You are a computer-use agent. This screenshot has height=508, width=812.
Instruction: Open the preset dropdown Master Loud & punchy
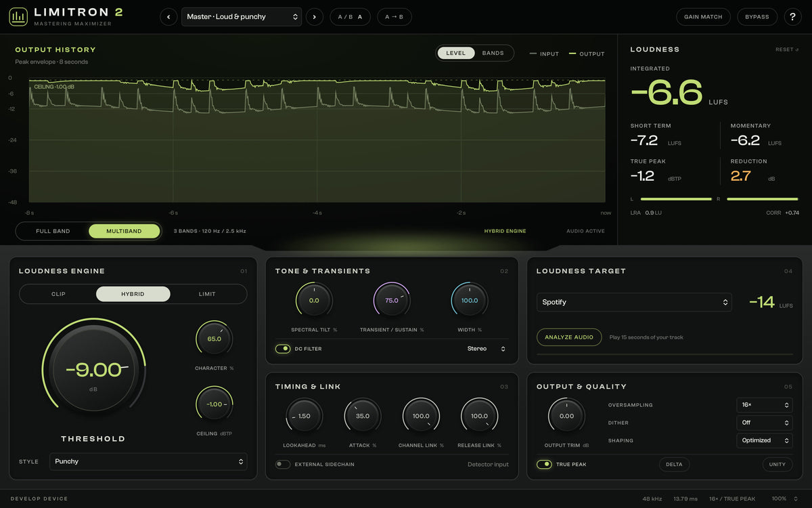click(242, 17)
